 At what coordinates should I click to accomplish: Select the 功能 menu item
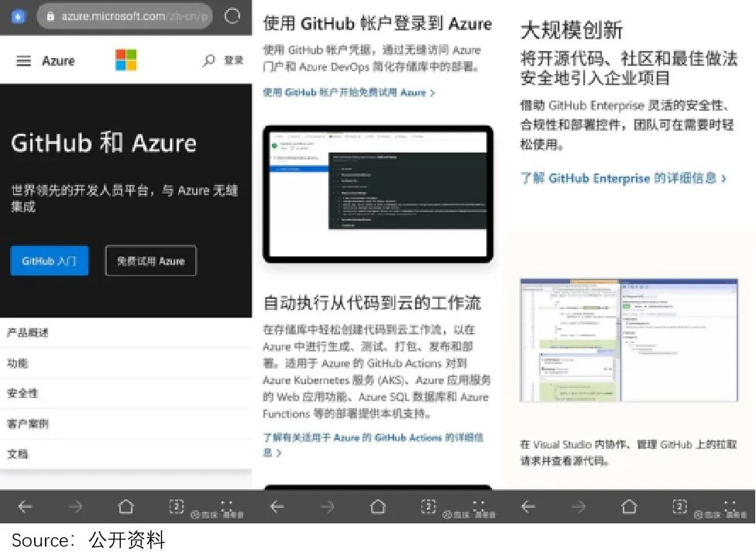[x=125, y=363]
